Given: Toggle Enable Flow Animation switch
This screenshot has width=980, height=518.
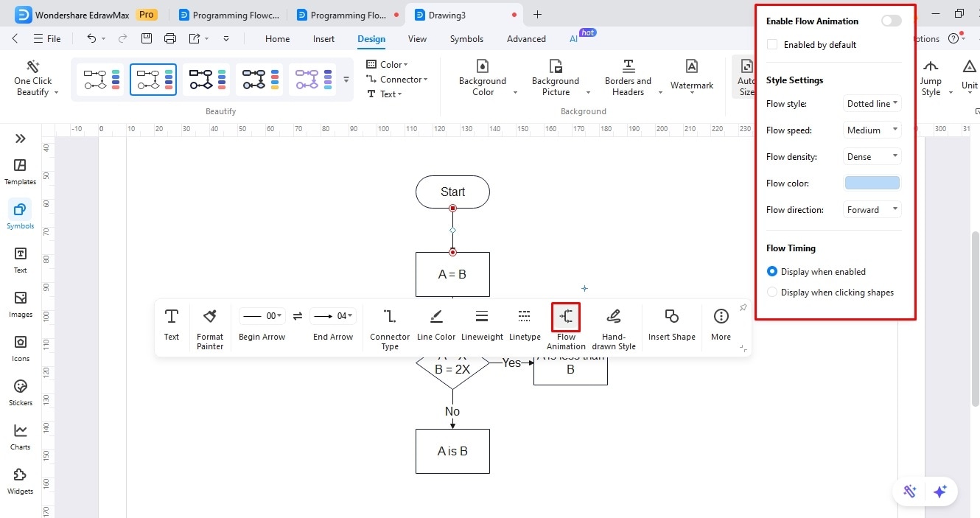Looking at the screenshot, I should tap(892, 21).
